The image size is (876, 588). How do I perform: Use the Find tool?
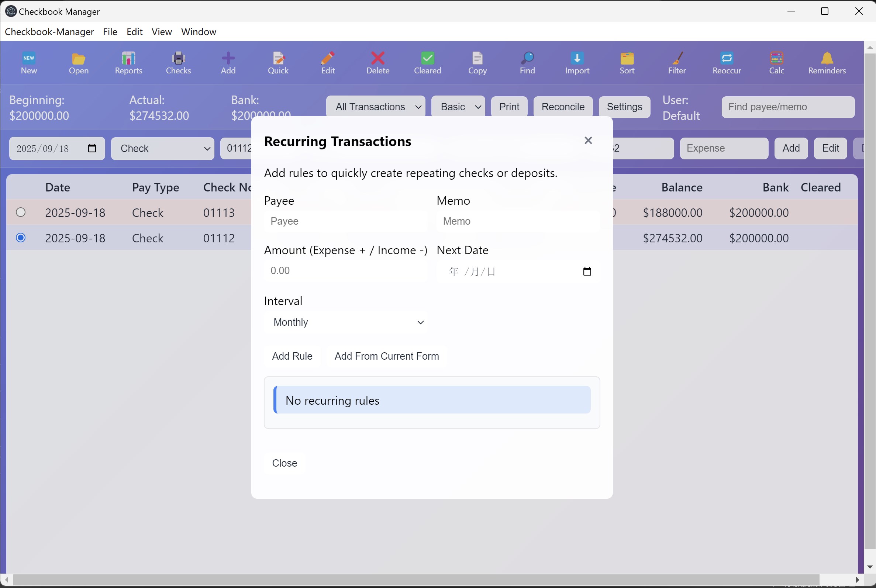[x=527, y=62]
